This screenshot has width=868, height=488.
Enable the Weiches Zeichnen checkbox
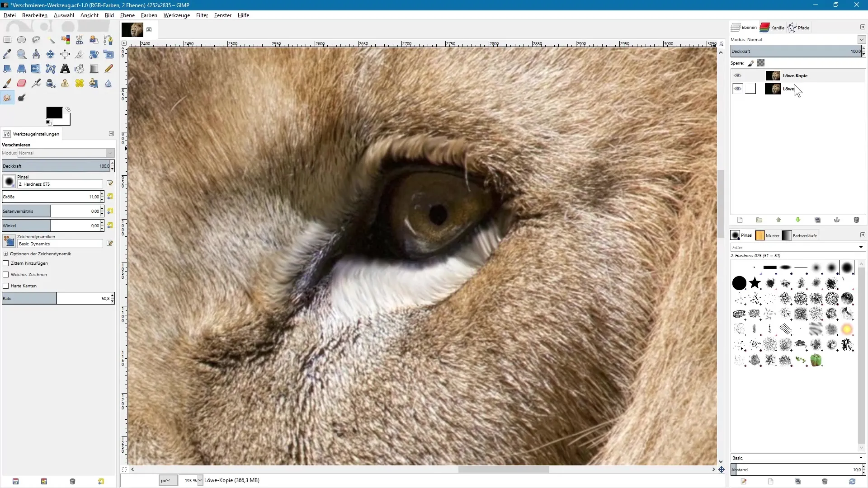point(6,275)
